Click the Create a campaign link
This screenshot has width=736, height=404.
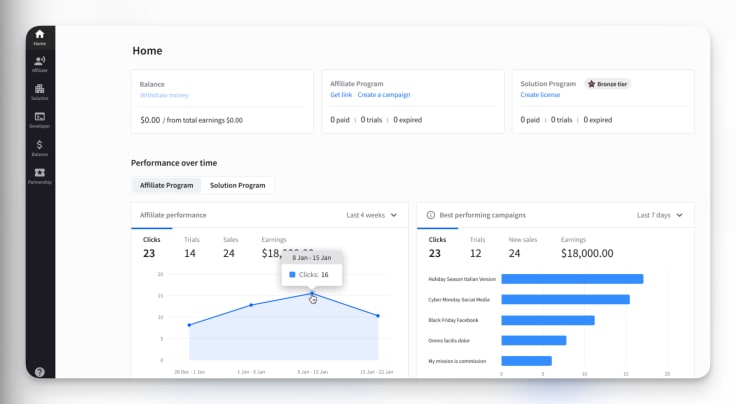[x=383, y=94]
